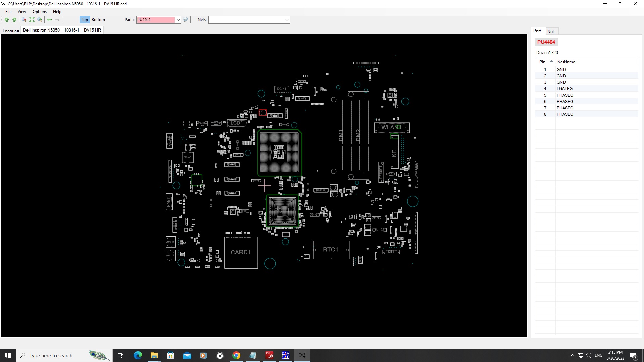Switch to the Главная tab
The height and width of the screenshot is (362, 644).
click(x=11, y=31)
